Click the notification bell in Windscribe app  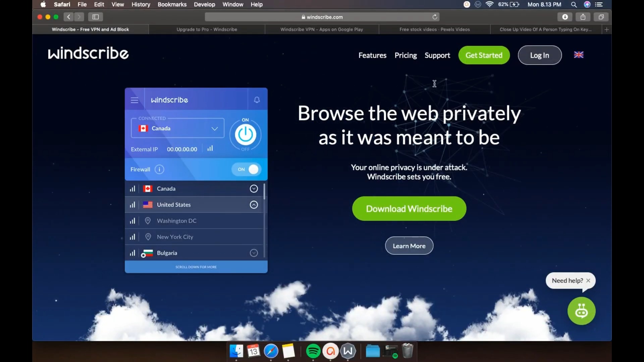257,100
